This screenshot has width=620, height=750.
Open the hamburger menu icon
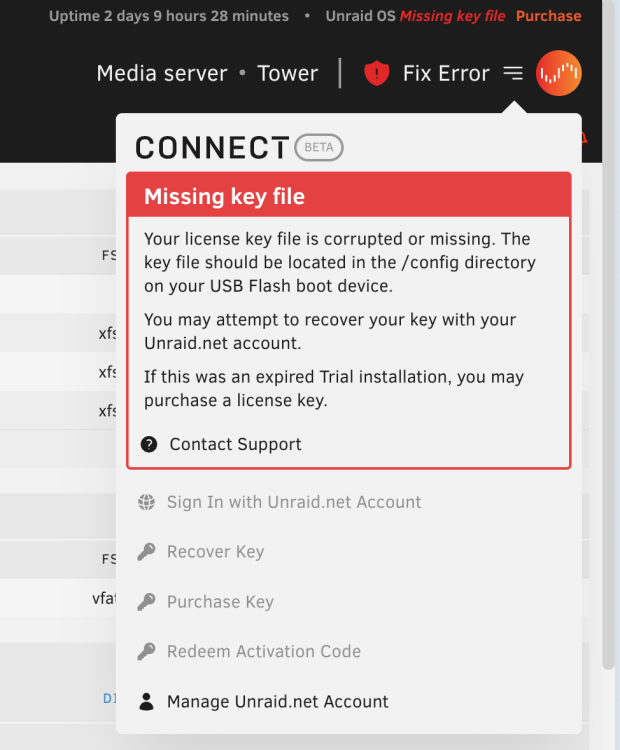[x=513, y=73]
